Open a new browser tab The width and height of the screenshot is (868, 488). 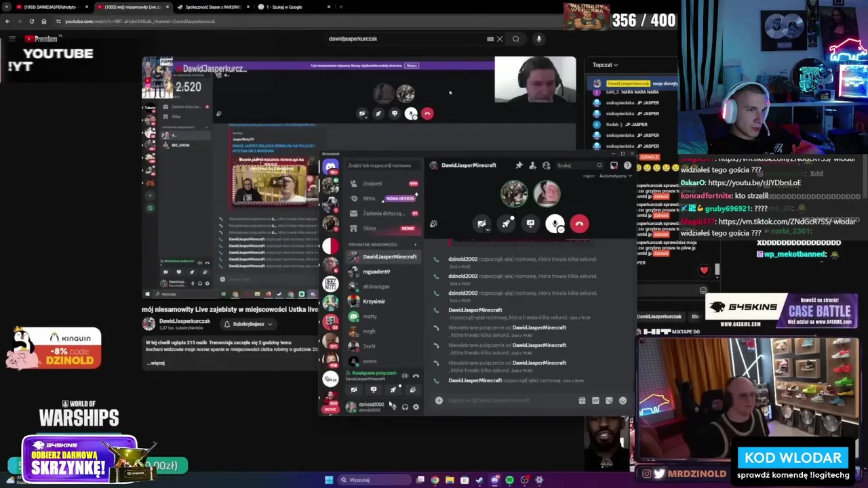341,7
